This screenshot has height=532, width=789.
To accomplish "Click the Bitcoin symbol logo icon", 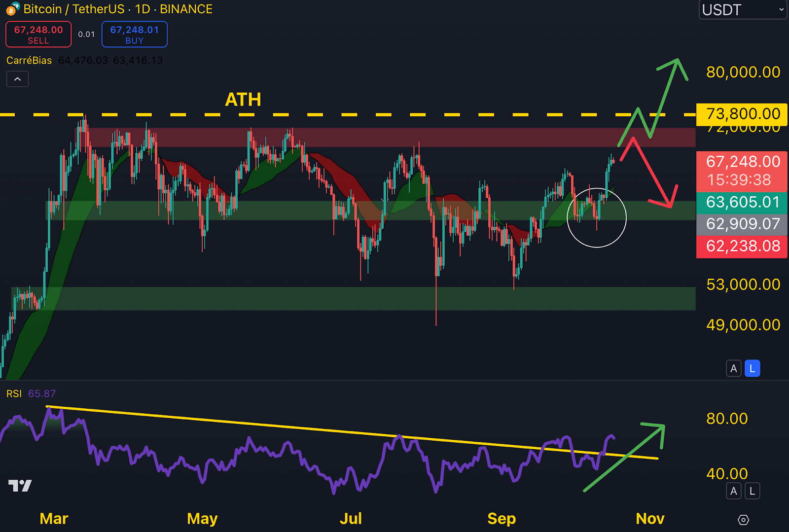I will point(13,9).
